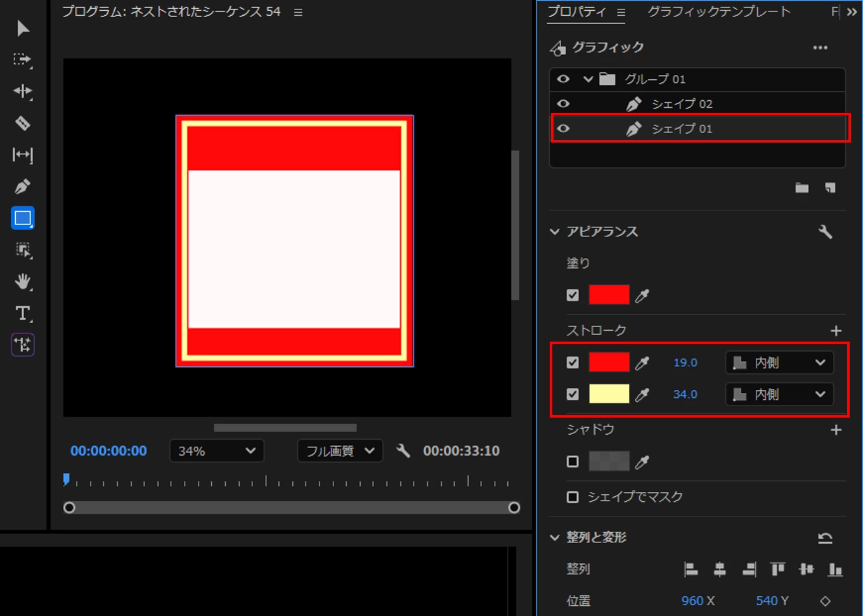The image size is (863, 616).
Task: Select the Slip tool
Action: tap(23, 155)
